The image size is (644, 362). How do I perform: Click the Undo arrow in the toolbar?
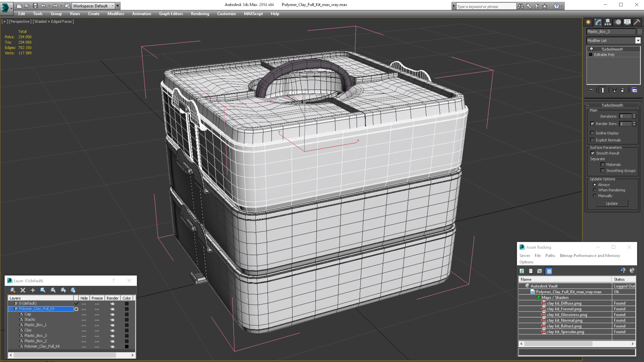43,6
